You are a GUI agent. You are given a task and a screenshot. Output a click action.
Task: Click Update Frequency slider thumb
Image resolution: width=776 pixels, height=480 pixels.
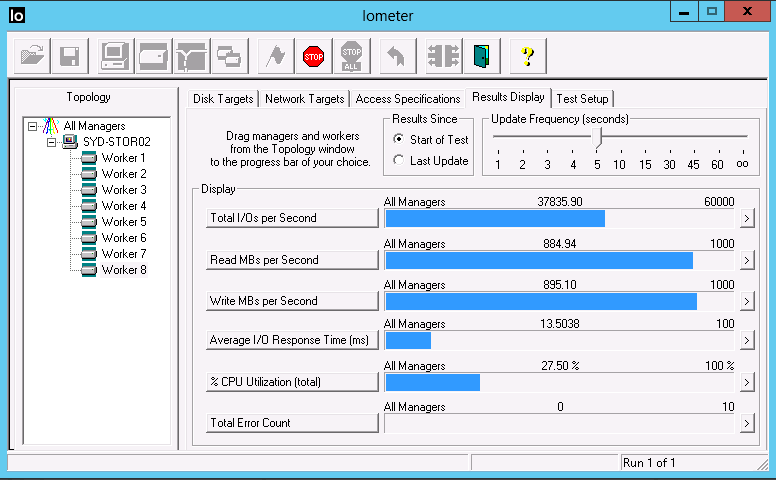pos(597,137)
